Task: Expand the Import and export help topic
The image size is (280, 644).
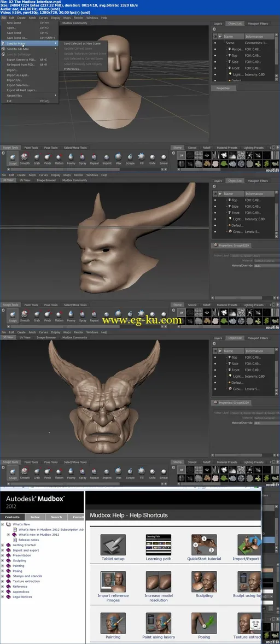Action: point(3,551)
